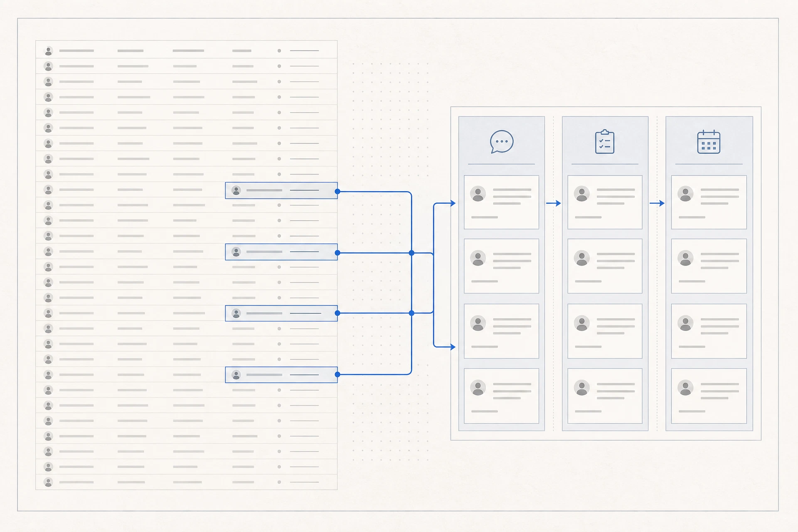Select the topmost blue highlighted list row
This screenshot has height=532, width=798.
point(281,190)
